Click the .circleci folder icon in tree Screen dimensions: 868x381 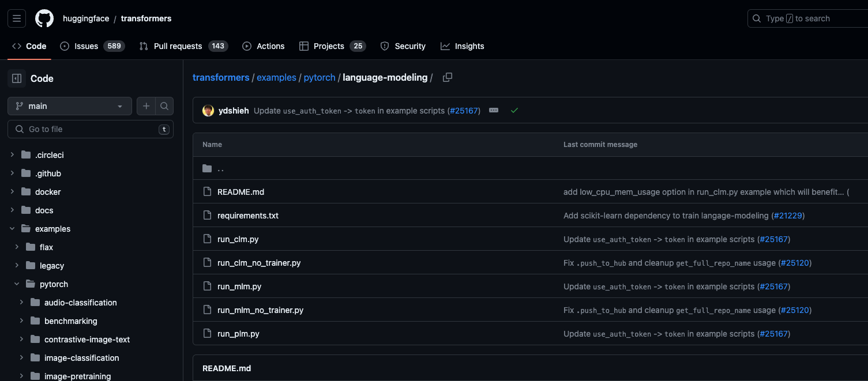(25, 155)
